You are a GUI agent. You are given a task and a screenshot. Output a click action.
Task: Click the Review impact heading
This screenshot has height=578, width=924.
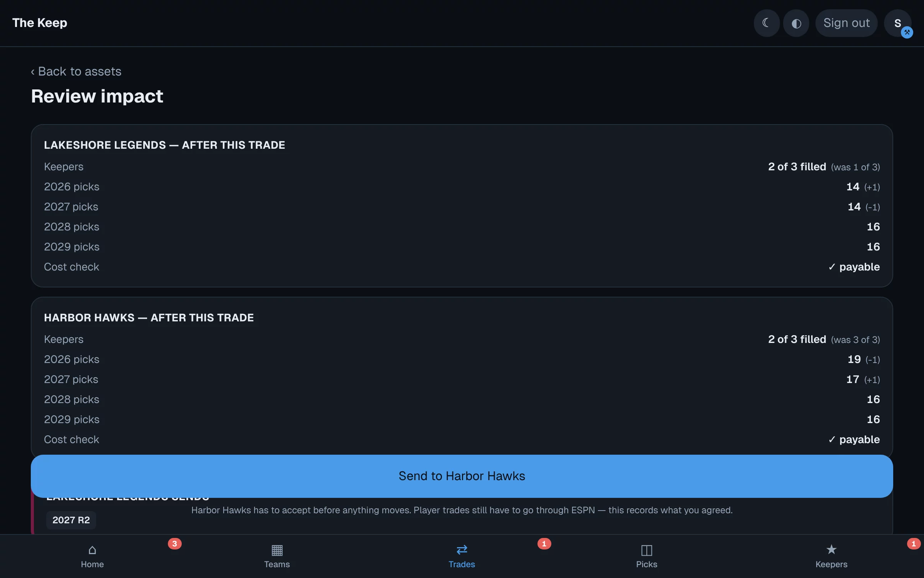[97, 96]
